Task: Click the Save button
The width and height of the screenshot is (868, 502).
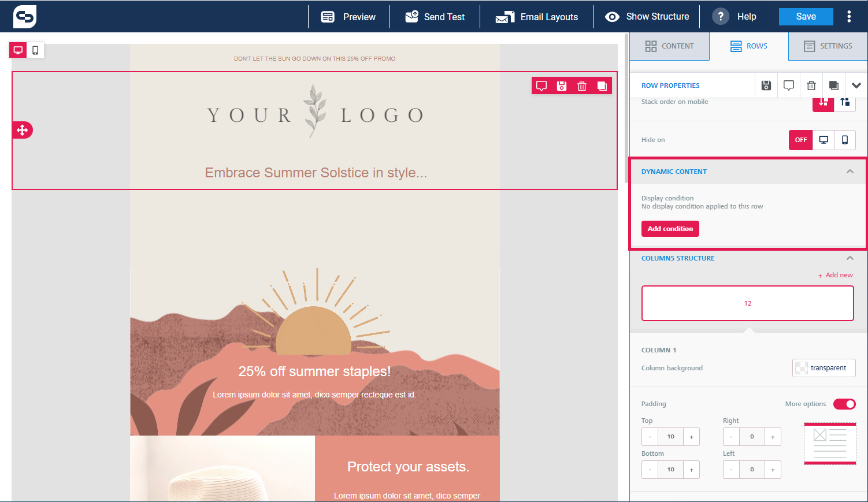Action: tap(806, 17)
